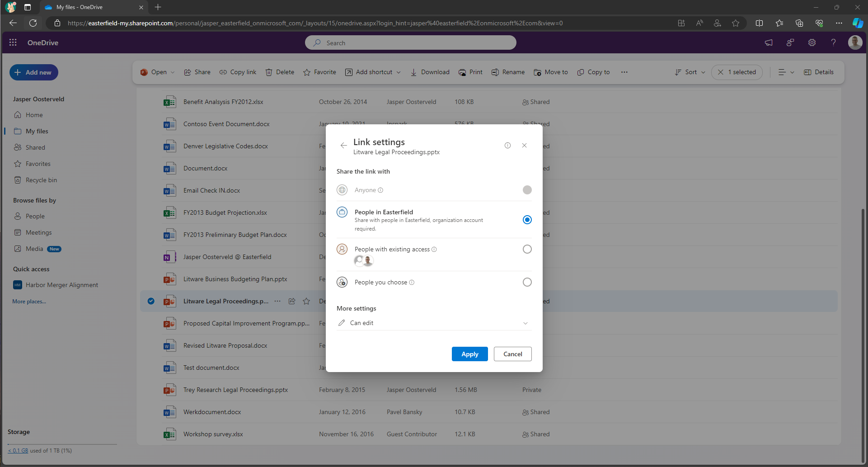Browse files by Meetings
The image size is (868, 467).
(x=38, y=232)
